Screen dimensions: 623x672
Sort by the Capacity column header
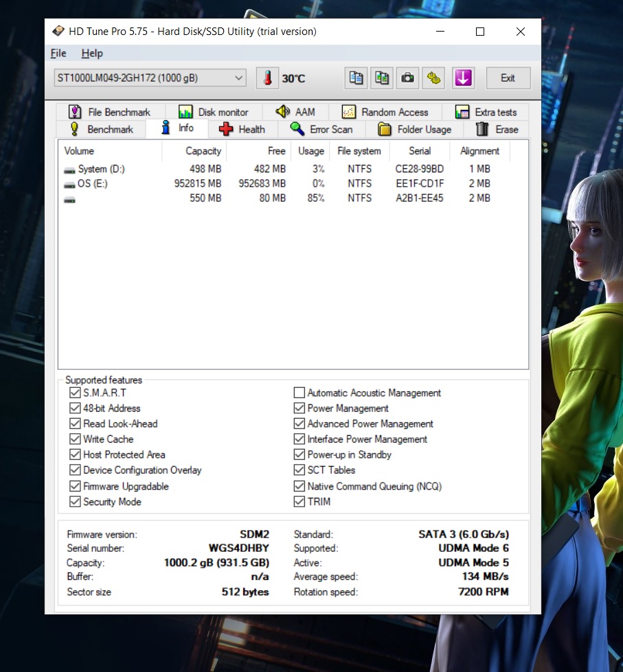click(x=194, y=151)
